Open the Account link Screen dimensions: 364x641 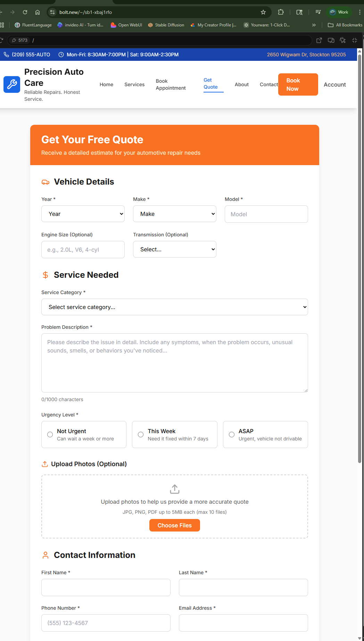(x=335, y=84)
